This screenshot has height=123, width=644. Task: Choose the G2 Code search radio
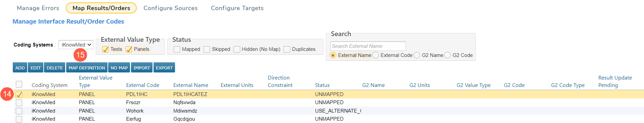pos(447,55)
